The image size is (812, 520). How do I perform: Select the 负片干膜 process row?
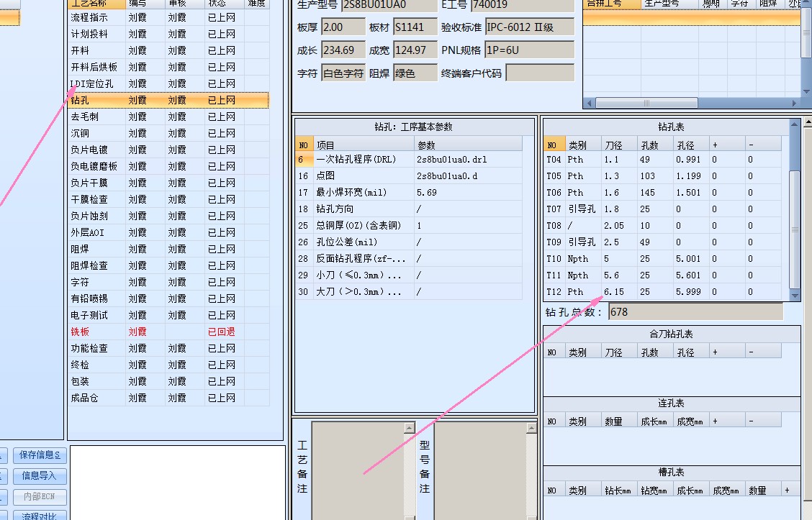pos(168,183)
